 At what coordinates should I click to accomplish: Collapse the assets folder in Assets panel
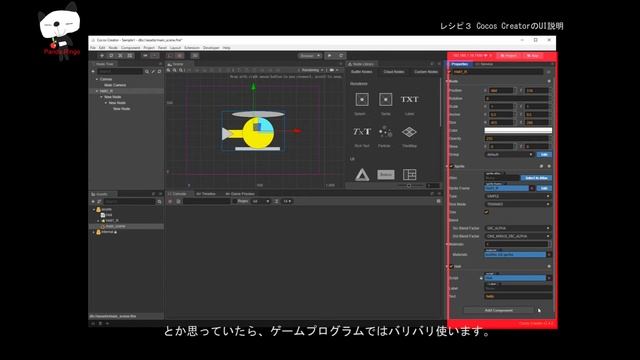[x=94, y=209]
